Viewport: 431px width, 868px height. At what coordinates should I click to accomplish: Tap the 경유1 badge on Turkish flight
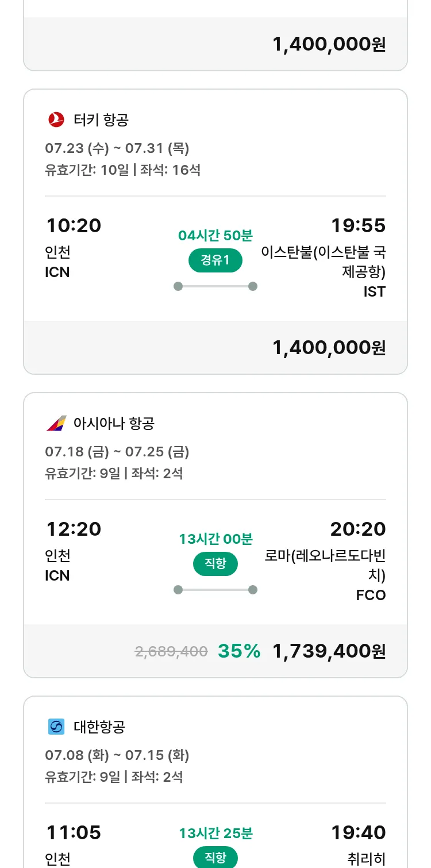[x=215, y=260]
